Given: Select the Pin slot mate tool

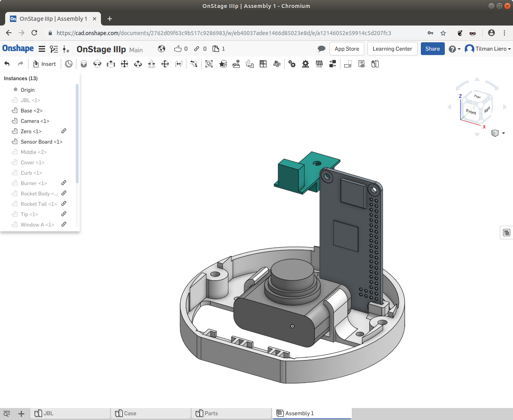Looking at the screenshot, I should click(152, 64).
